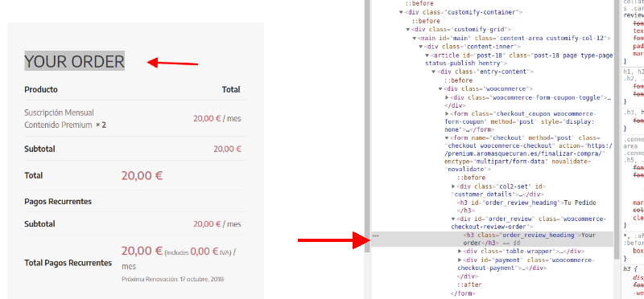Click the Próxima Renovación: 17 octubre, 2018 note
This screenshot has height=299, width=644.
(172, 279)
